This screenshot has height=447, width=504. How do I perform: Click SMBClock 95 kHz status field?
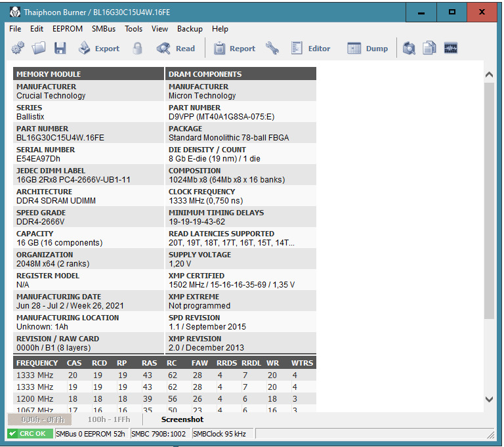pyautogui.click(x=222, y=434)
